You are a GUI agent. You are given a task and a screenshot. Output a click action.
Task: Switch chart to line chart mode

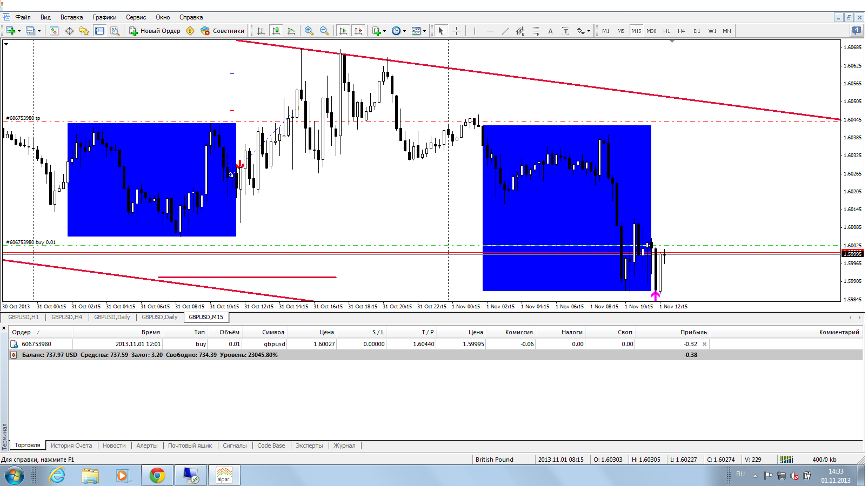291,31
